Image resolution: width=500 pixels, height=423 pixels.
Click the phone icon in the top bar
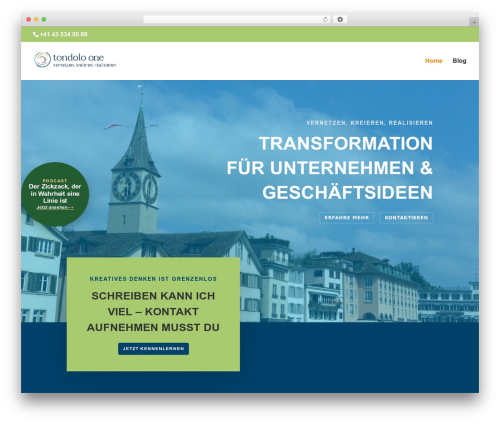tap(35, 34)
